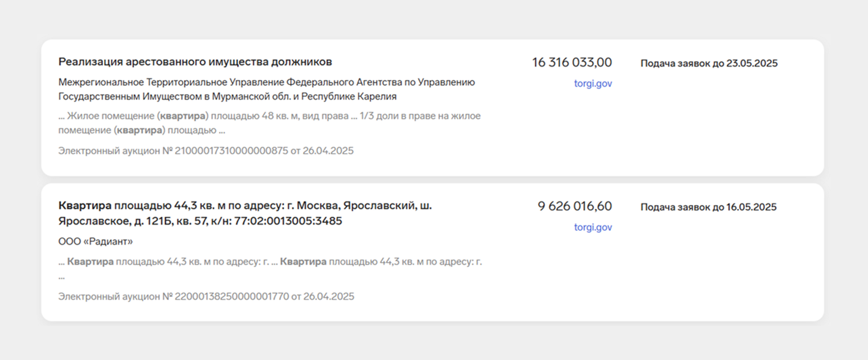Open the listing title starting "Квартира площадью 44,3"
This screenshot has height=360, width=868.
(245, 213)
